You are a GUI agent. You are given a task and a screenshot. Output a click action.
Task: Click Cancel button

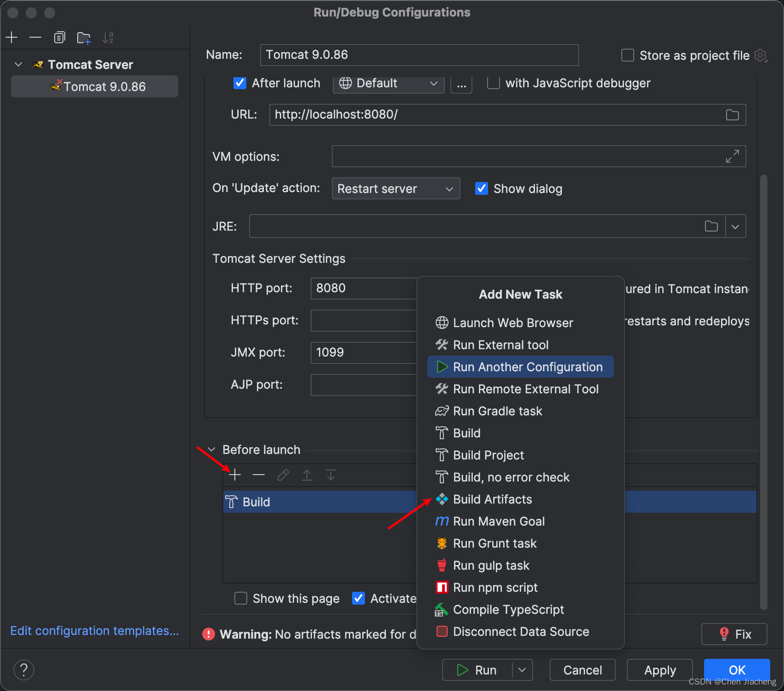point(583,670)
